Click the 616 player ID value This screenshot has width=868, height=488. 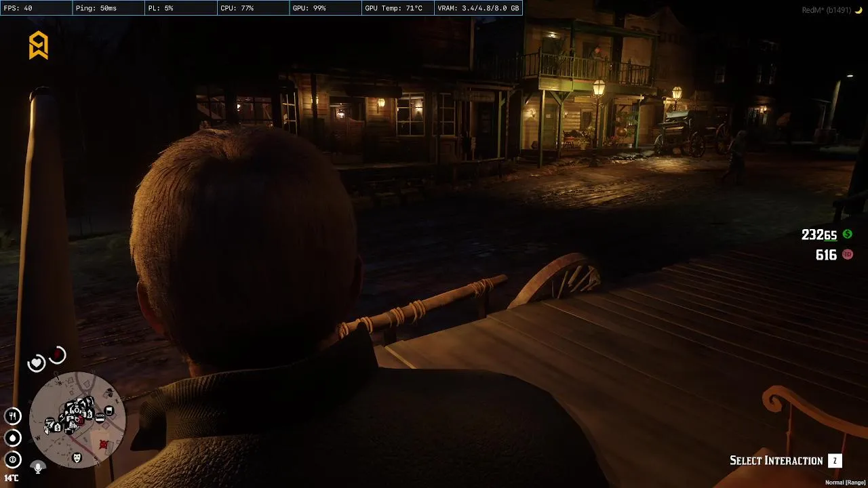pyautogui.click(x=826, y=255)
